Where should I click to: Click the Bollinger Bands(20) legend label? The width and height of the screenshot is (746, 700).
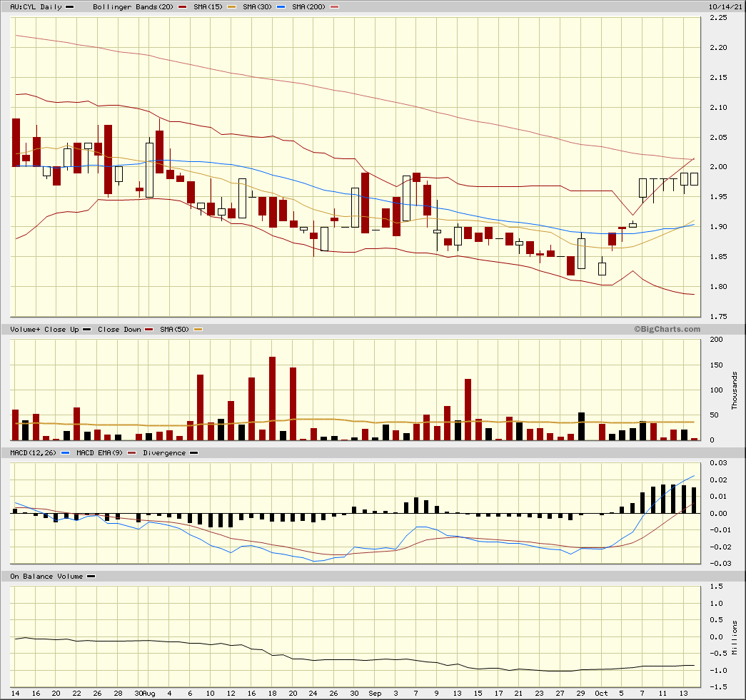(133, 7)
